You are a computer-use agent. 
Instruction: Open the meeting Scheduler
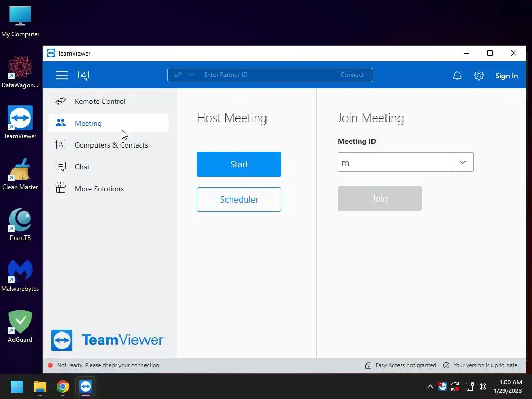[x=239, y=199]
